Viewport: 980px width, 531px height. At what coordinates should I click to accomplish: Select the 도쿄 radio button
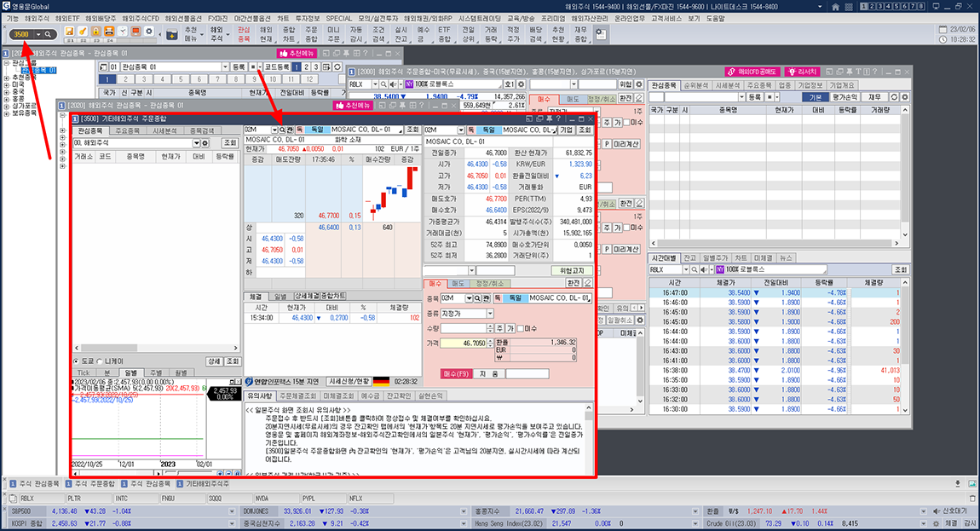click(x=76, y=361)
